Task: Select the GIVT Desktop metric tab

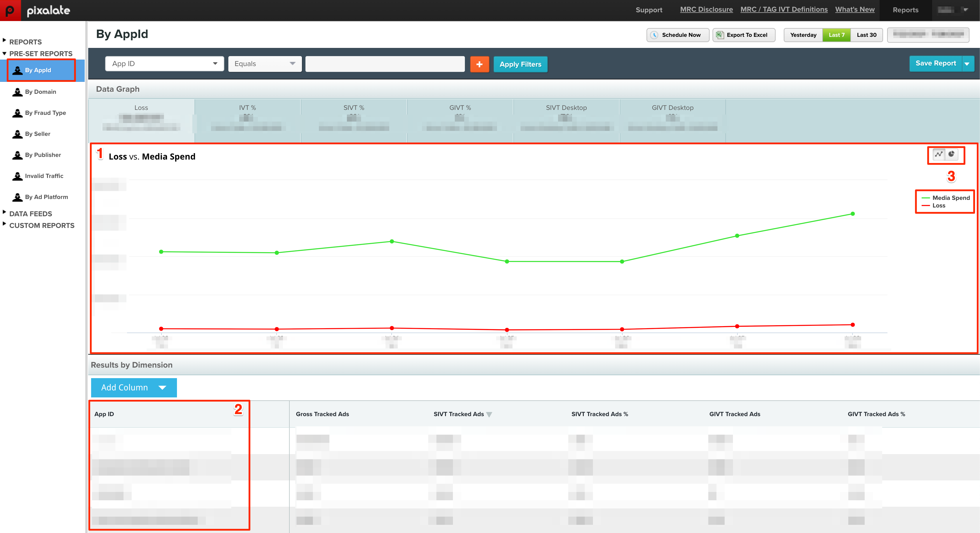Action: point(673,120)
